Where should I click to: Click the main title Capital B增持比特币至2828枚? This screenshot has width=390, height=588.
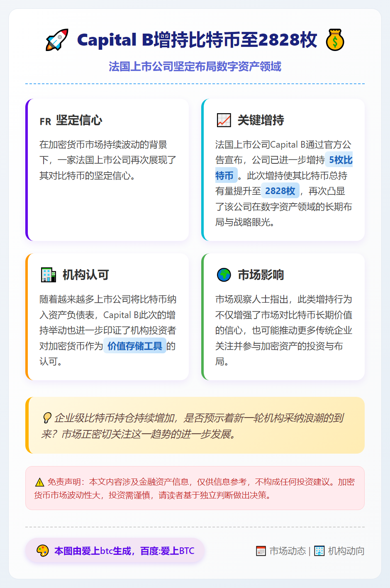click(197, 40)
